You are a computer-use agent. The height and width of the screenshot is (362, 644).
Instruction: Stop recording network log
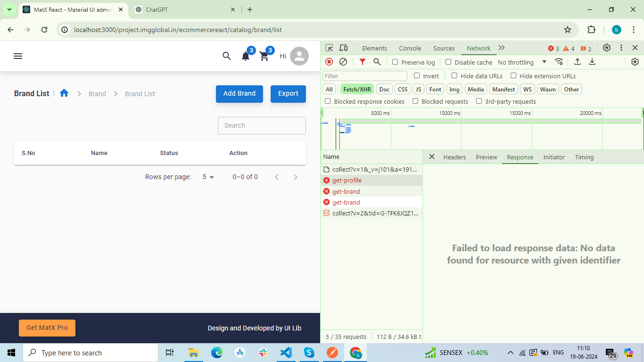329,62
